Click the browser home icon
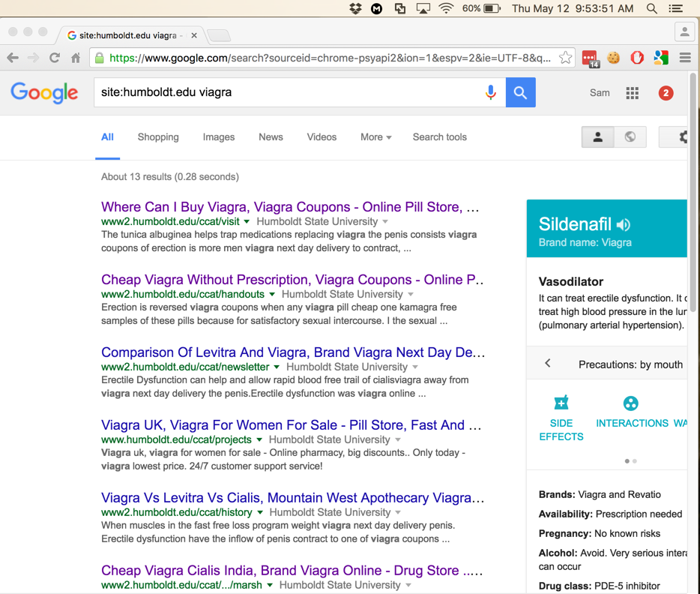Image resolution: width=700 pixels, height=594 pixels. point(76,58)
